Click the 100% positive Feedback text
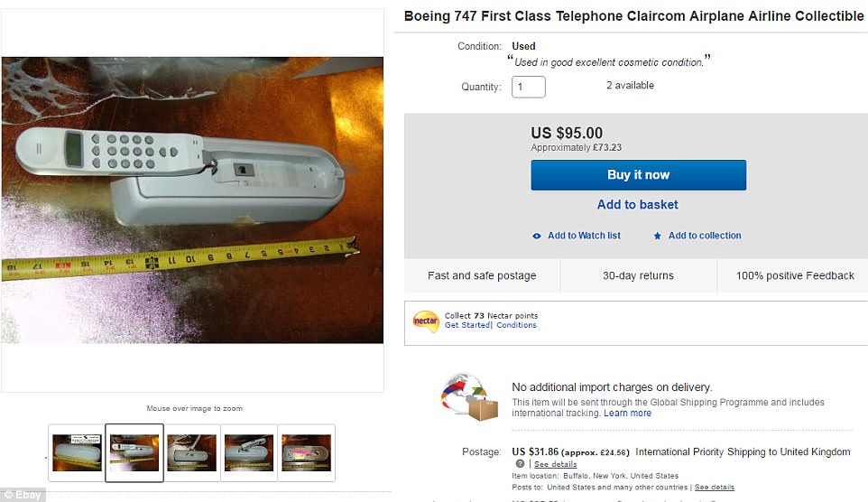 795,275
